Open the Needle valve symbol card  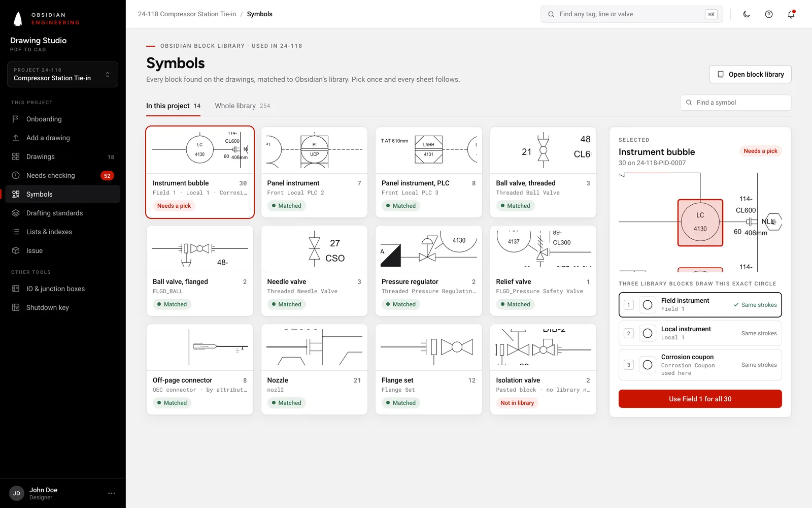[314, 271]
